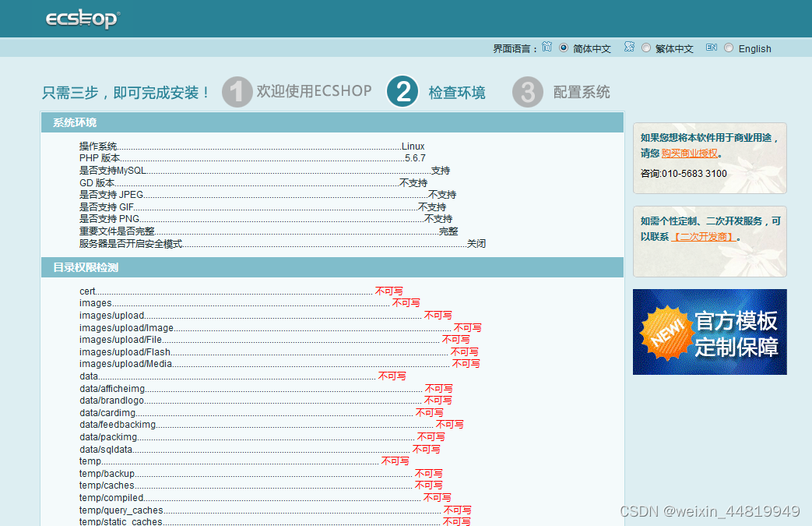Click the images/upload/Image directory entry
This screenshot has width=812, height=526.
tap(280, 328)
